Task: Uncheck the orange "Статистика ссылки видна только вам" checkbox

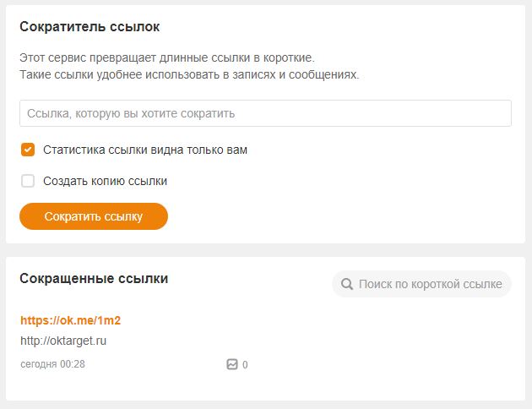Action: [x=28, y=150]
